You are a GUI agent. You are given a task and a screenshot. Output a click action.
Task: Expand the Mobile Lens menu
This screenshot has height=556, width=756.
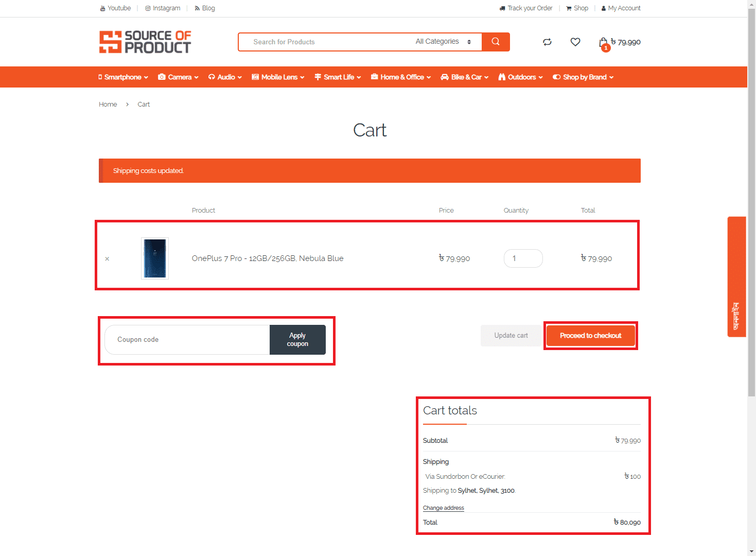point(278,77)
